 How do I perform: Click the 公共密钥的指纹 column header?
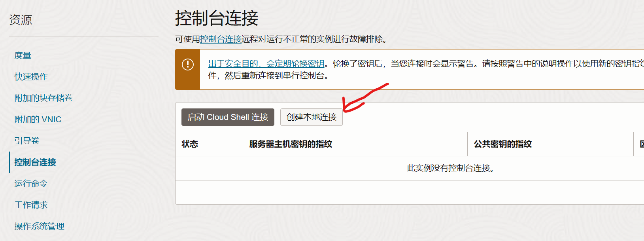(x=502, y=144)
